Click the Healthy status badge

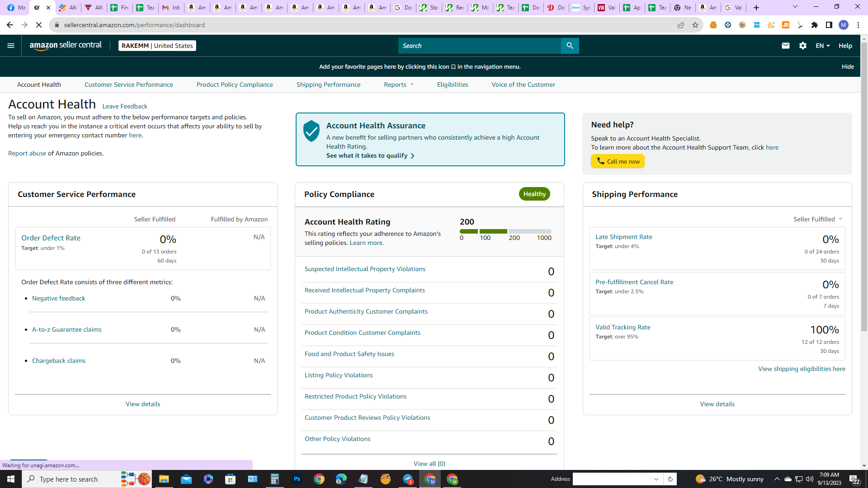(534, 194)
